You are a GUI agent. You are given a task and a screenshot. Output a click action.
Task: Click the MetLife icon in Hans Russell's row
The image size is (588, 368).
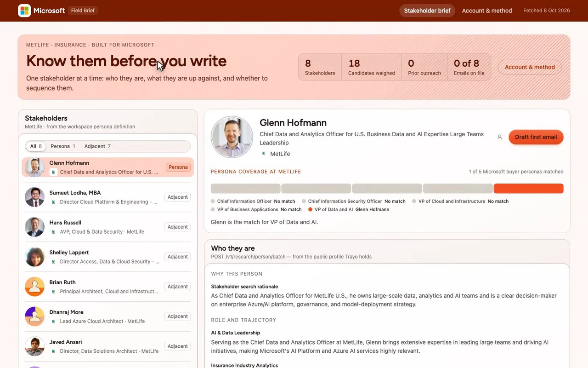pyautogui.click(x=53, y=232)
